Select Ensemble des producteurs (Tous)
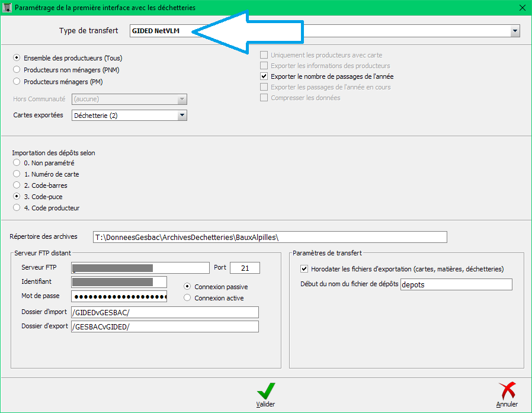Image resolution: width=532 pixels, height=413 pixels. point(17,58)
